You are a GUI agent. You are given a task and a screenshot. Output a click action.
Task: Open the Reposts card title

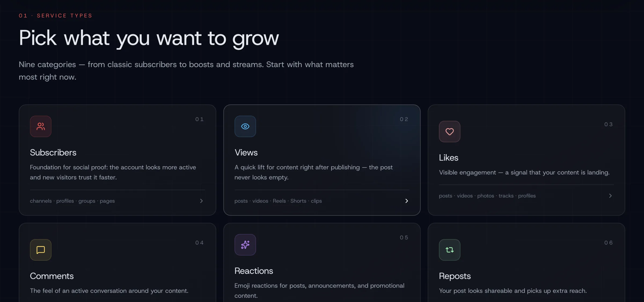click(x=455, y=276)
